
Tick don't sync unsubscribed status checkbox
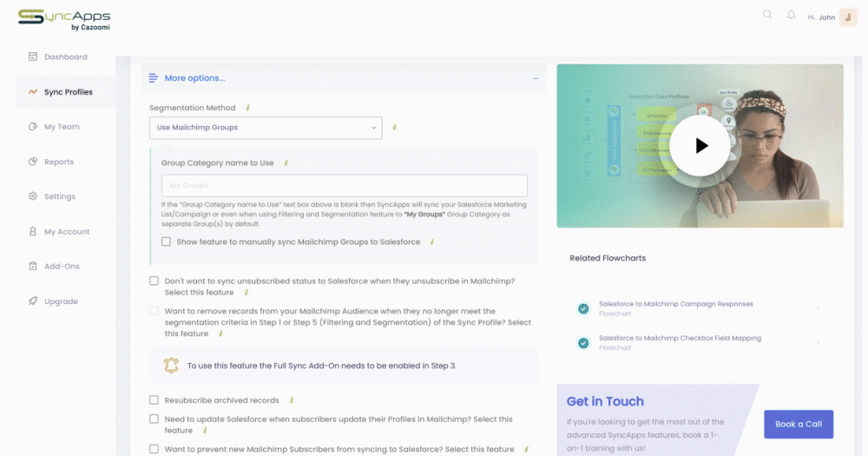pos(154,281)
